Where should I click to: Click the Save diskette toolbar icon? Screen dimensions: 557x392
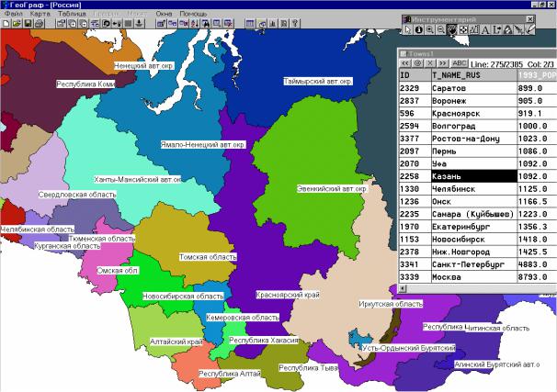[28, 24]
